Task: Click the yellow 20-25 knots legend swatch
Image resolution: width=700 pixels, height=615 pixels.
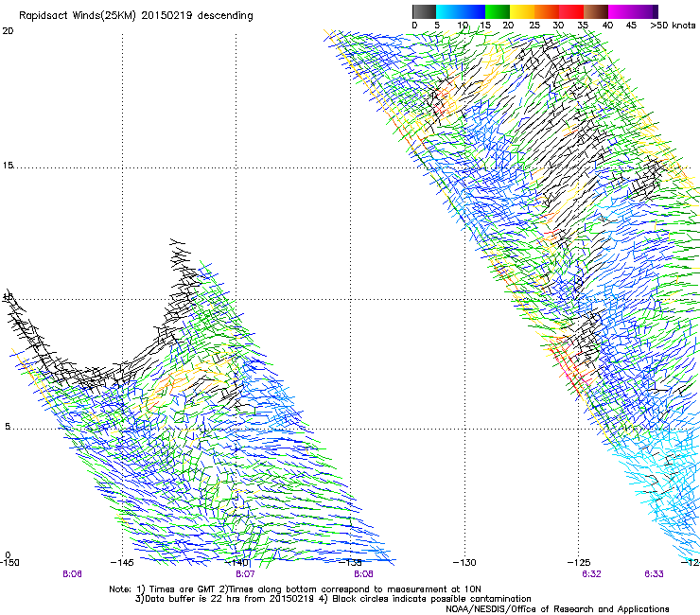Action: 522,11
